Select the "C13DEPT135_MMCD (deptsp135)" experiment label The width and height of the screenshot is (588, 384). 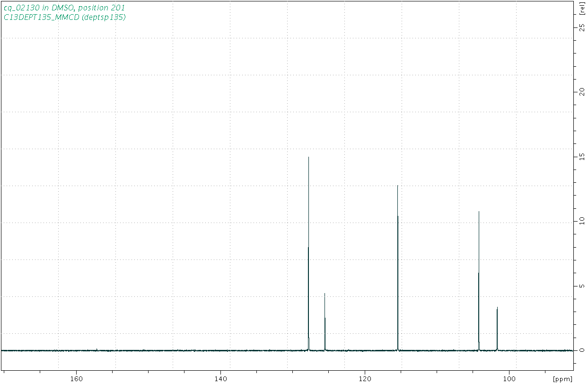(x=64, y=17)
